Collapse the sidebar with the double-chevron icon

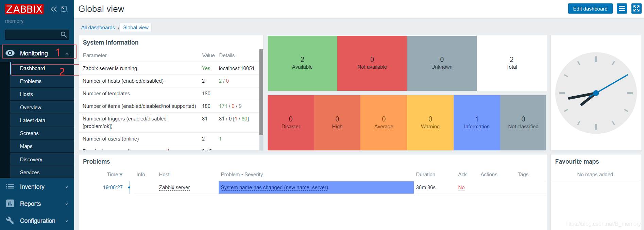pos(54,9)
